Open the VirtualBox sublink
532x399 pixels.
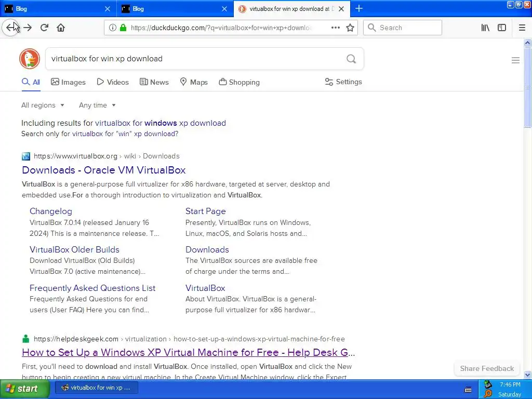(205, 288)
